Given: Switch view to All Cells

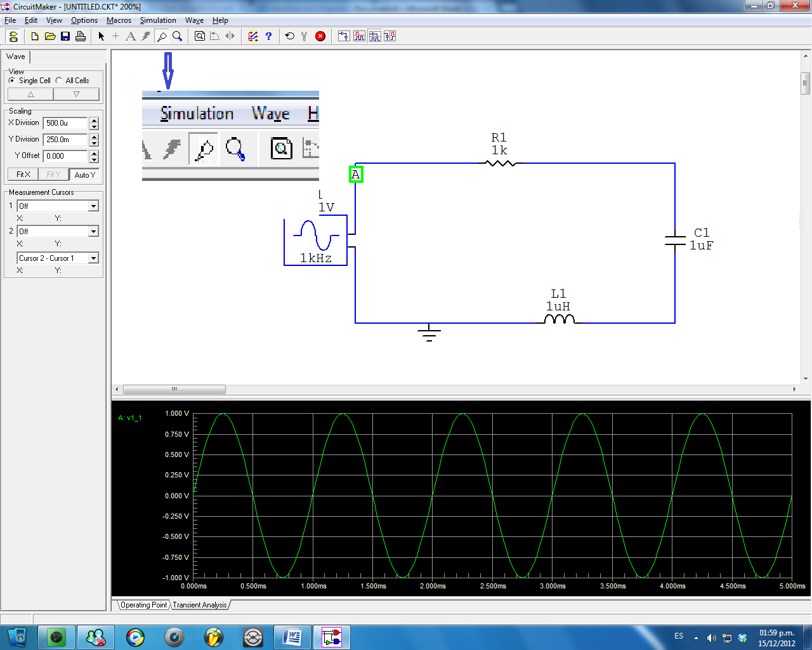Looking at the screenshot, I should [58, 80].
